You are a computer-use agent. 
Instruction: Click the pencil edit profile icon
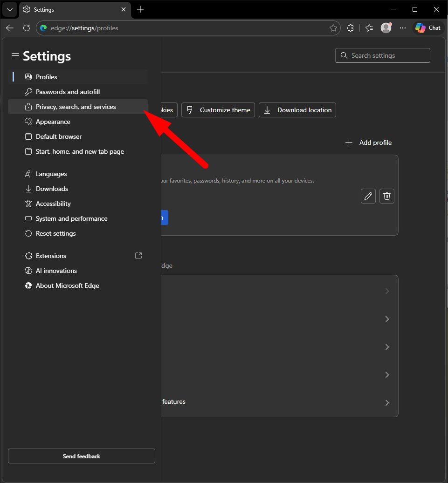(368, 196)
